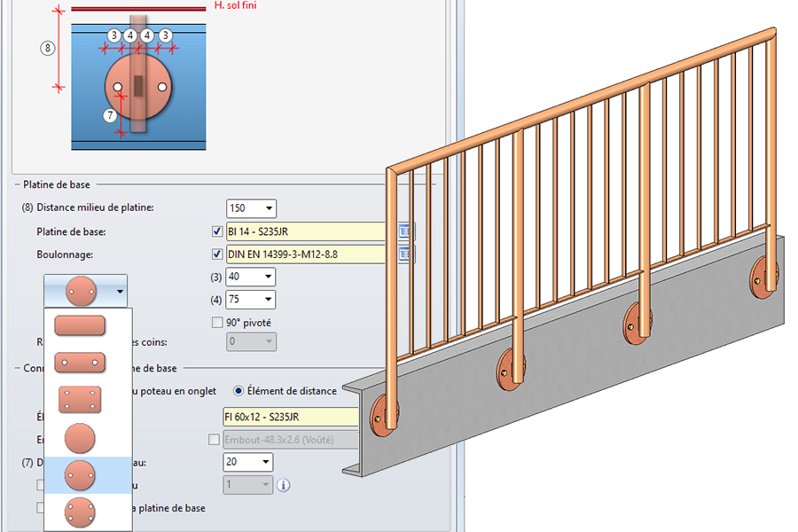The width and height of the screenshot is (798, 532).
Task: Open catalog browser for Boulonnage
Action: point(406,254)
